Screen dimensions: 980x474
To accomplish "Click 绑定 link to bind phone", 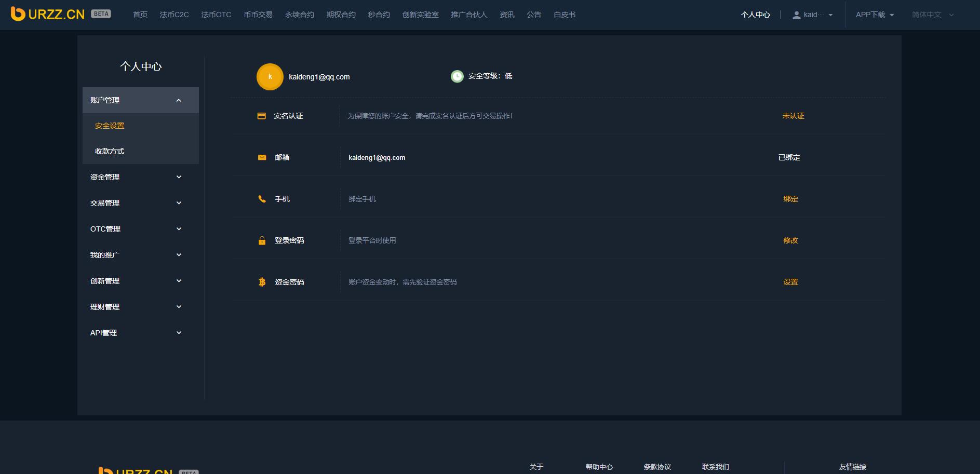I will (x=790, y=199).
